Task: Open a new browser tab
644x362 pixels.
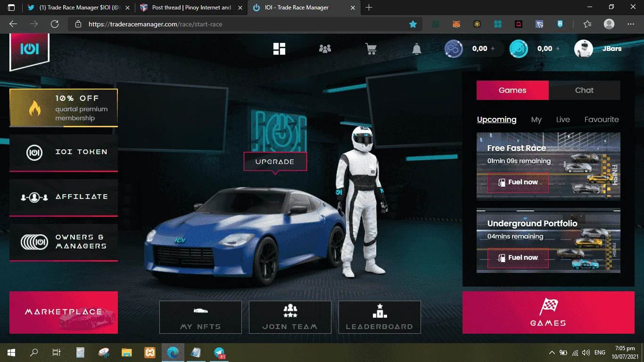Action: [x=369, y=8]
